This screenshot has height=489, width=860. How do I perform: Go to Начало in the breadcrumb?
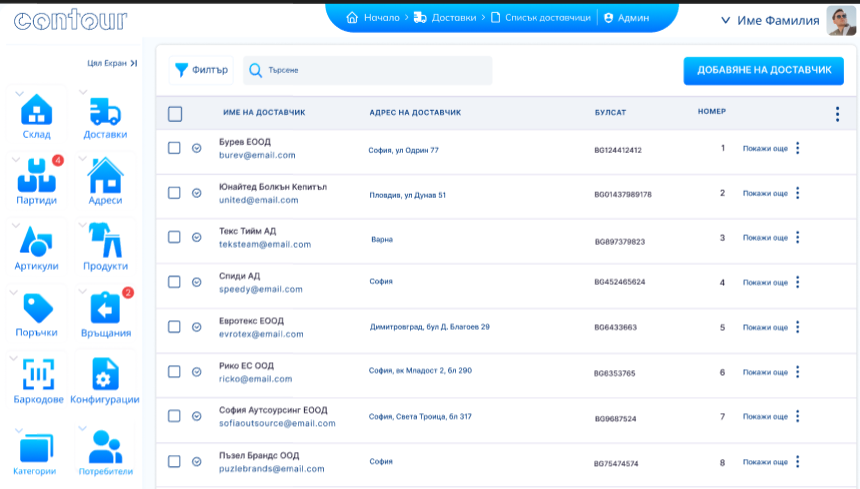click(x=372, y=18)
